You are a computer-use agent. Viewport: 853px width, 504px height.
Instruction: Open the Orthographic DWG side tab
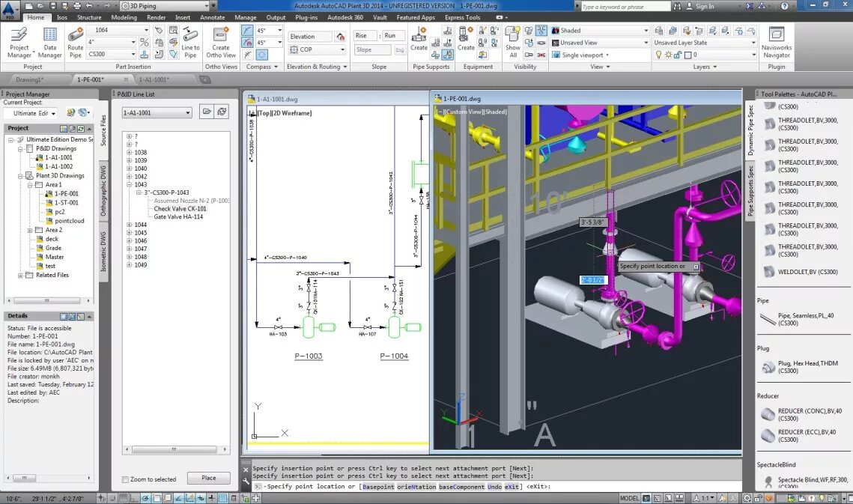tap(103, 191)
